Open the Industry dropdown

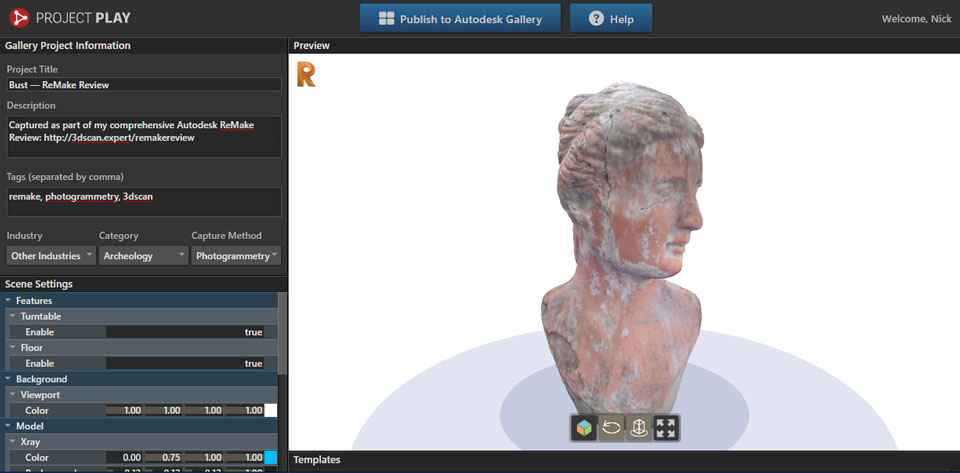pyautogui.click(x=51, y=256)
